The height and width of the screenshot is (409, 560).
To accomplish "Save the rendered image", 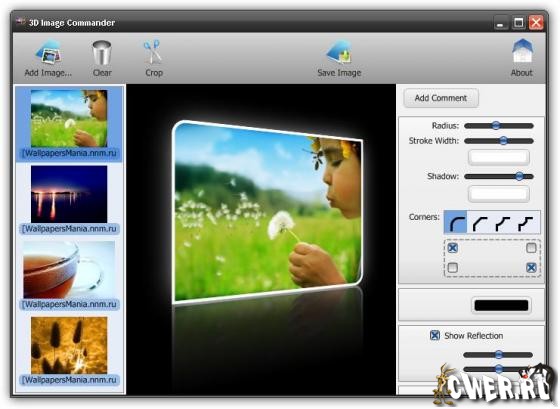I will point(339,59).
